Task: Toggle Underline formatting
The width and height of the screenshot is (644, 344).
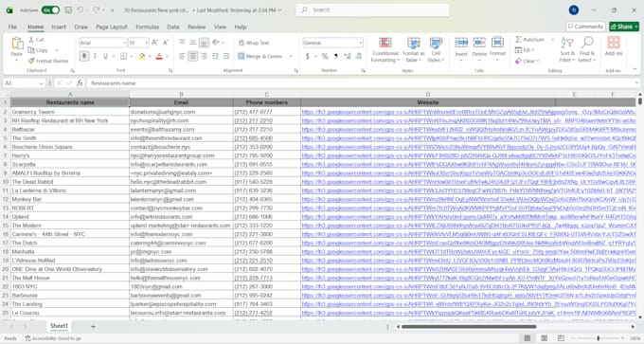Action: point(105,56)
